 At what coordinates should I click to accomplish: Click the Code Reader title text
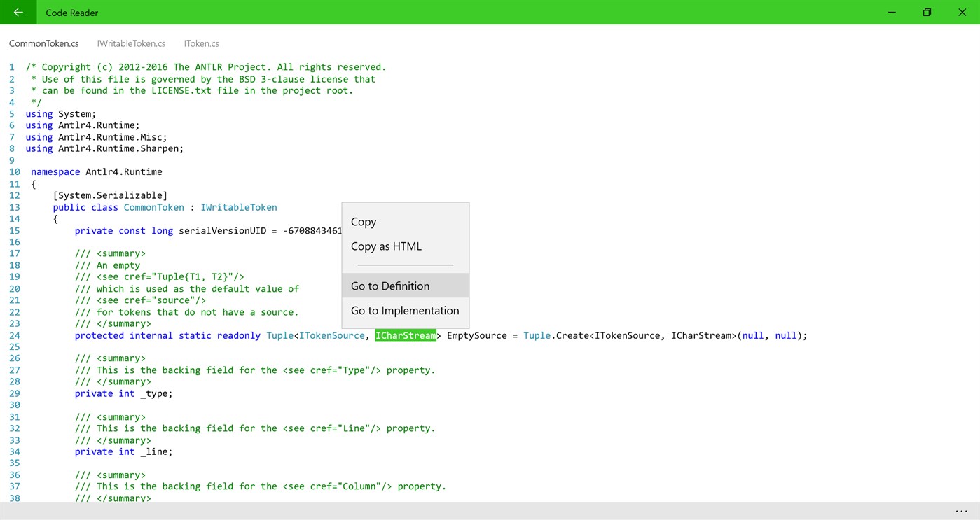[x=72, y=13]
